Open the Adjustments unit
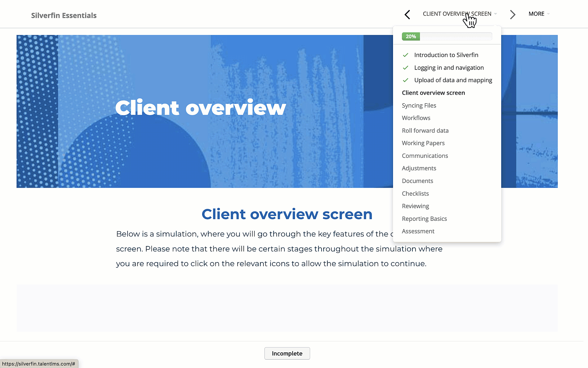 (419, 168)
